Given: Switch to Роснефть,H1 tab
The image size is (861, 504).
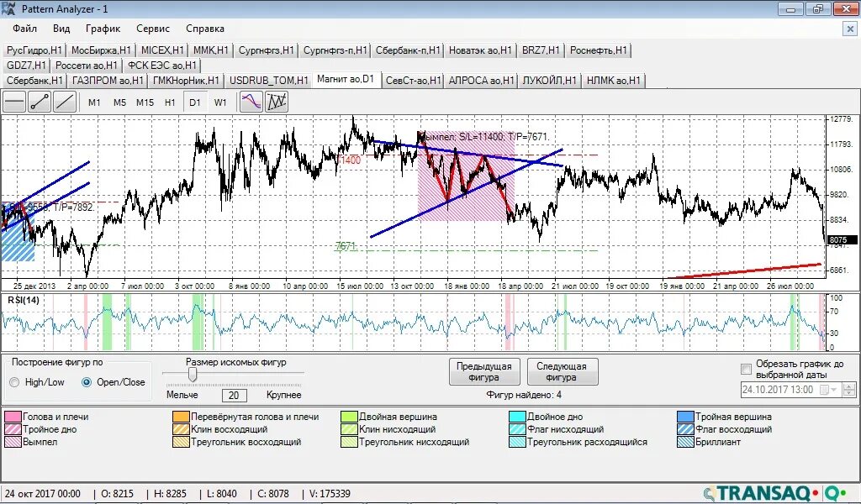Looking at the screenshot, I should pyautogui.click(x=598, y=50).
